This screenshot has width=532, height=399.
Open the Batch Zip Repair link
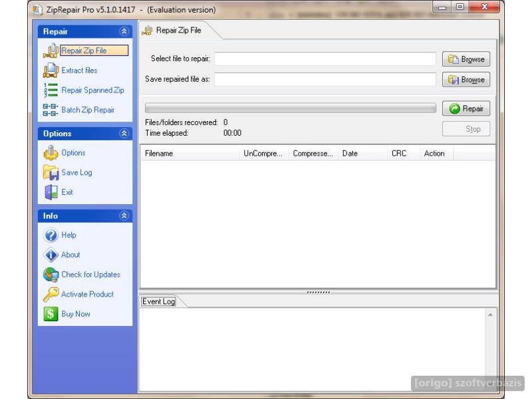coord(88,110)
